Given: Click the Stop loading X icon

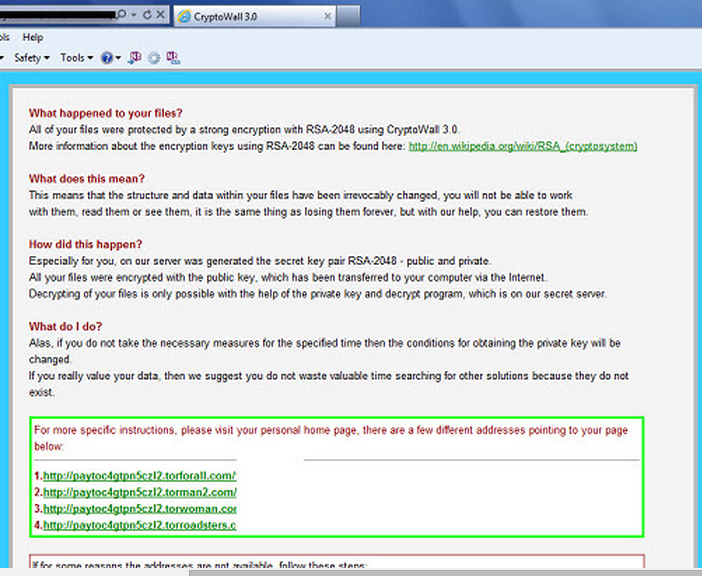Looking at the screenshot, I should coord(160,15).
